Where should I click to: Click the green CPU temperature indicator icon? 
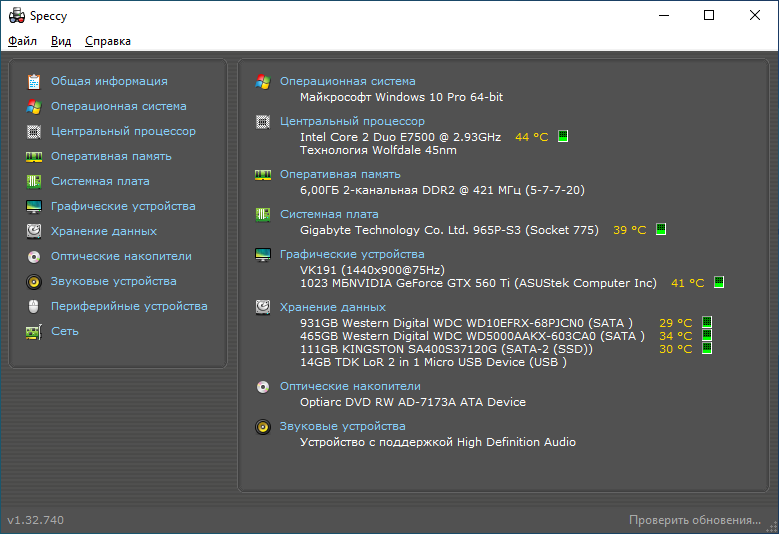563,136
